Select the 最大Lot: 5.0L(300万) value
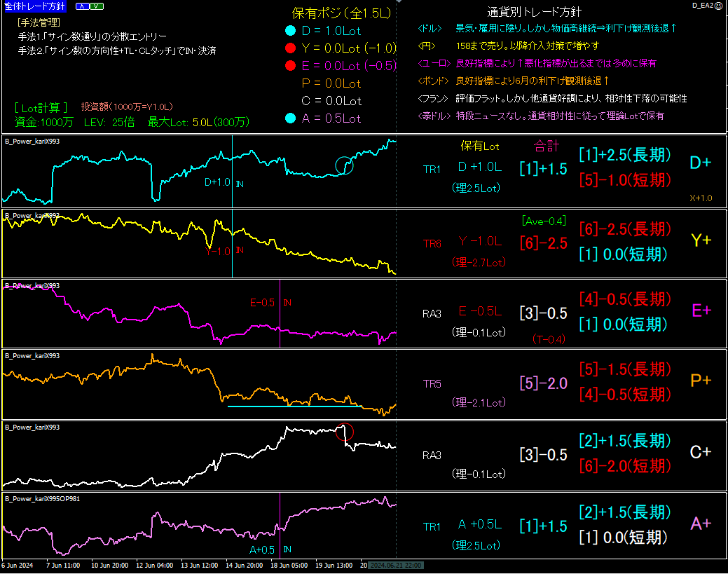Screen dimensions: 728x574 (198, 122)
